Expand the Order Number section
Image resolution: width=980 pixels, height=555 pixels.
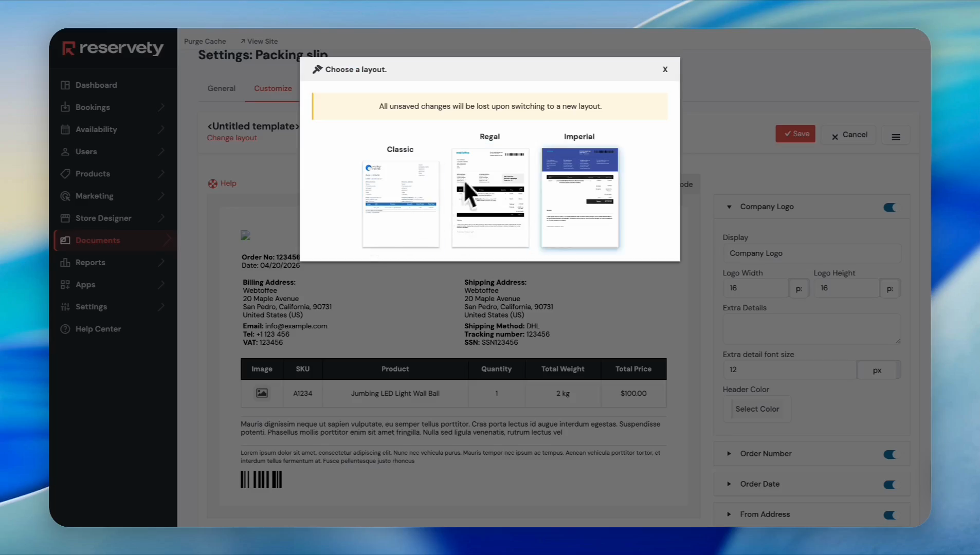pyautogui.click(x=729, y=454)
